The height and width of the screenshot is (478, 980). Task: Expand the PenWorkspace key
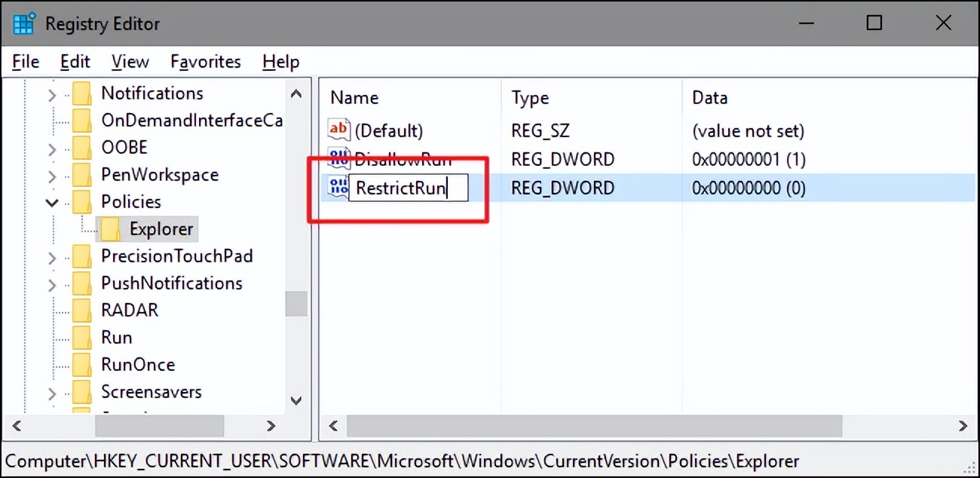51,174
